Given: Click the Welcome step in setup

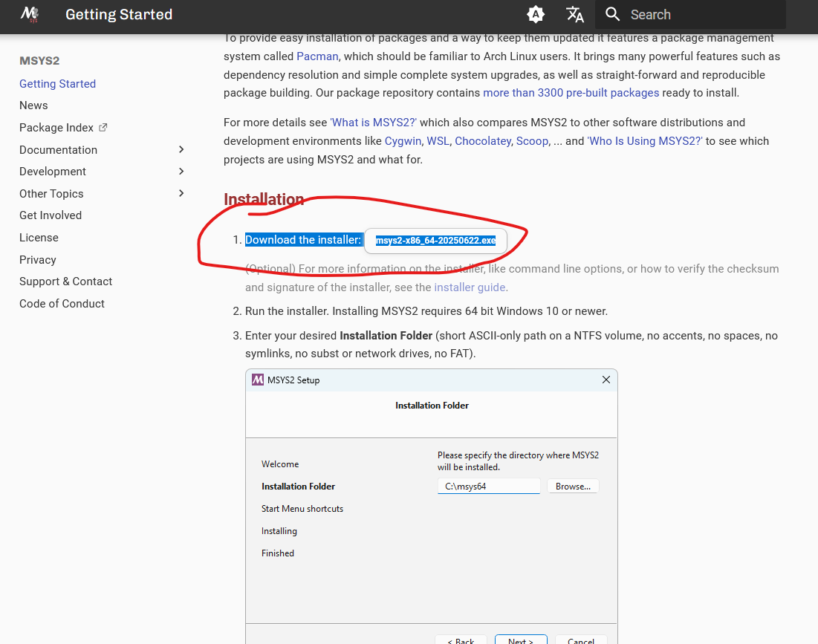Looking at the screenshot, I should coord(280,464).
